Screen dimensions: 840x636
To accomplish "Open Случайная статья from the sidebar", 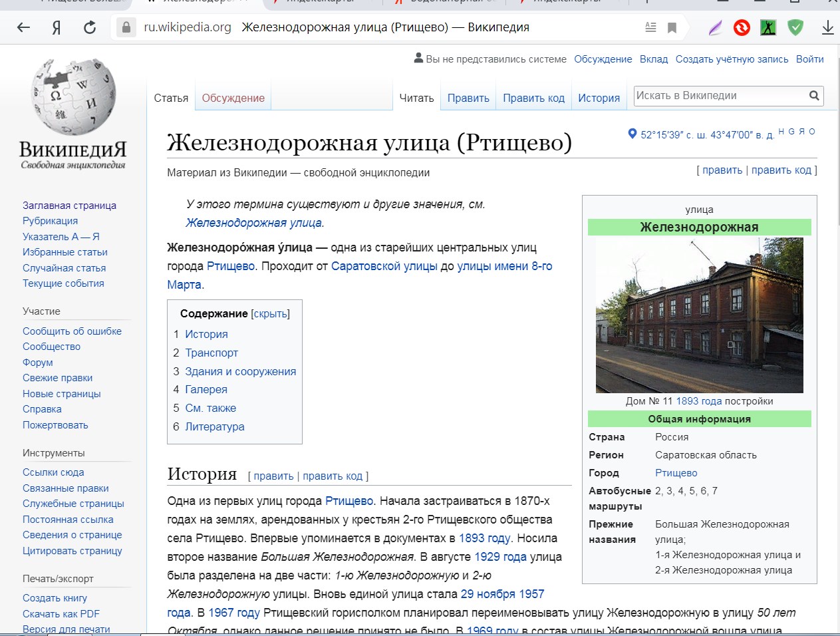I will [64, 268].
